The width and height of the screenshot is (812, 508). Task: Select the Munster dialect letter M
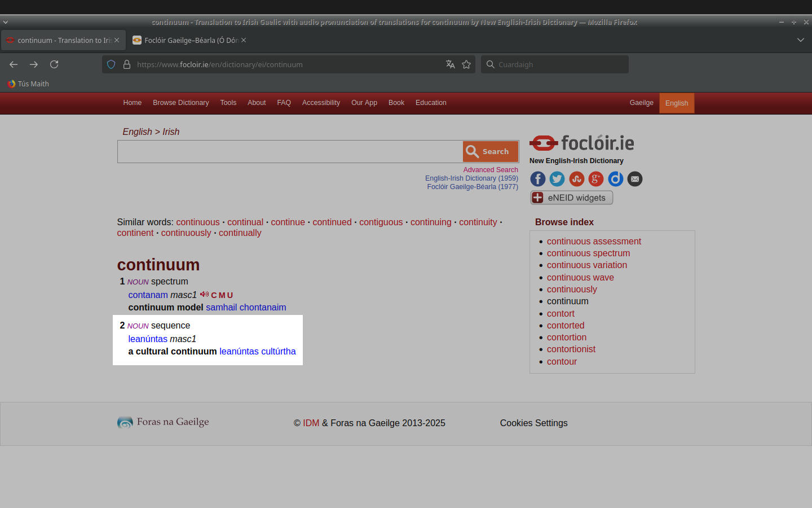point(222,295)
